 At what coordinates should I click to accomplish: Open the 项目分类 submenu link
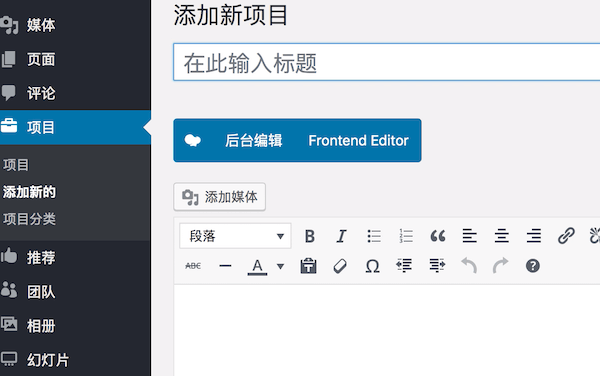click(x=29, y=219)
